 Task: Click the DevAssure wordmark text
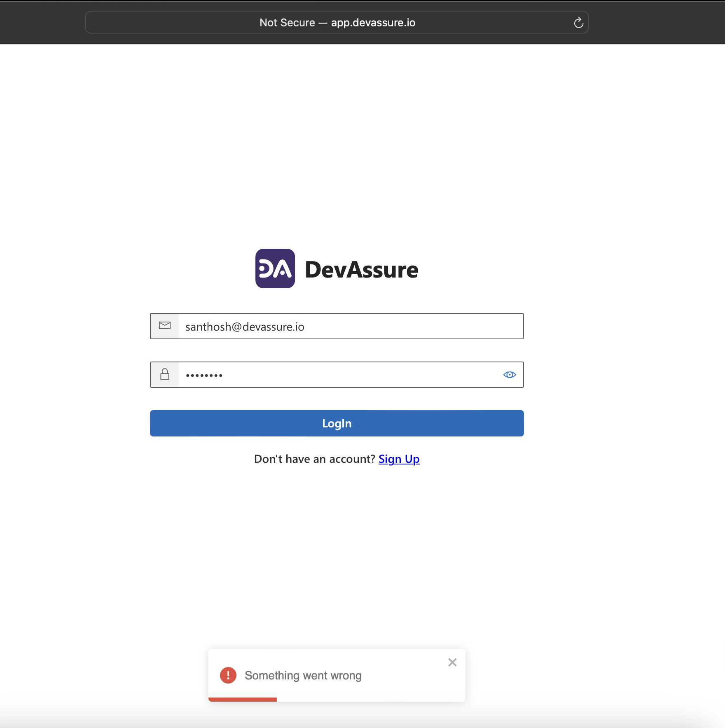(361, 270)
